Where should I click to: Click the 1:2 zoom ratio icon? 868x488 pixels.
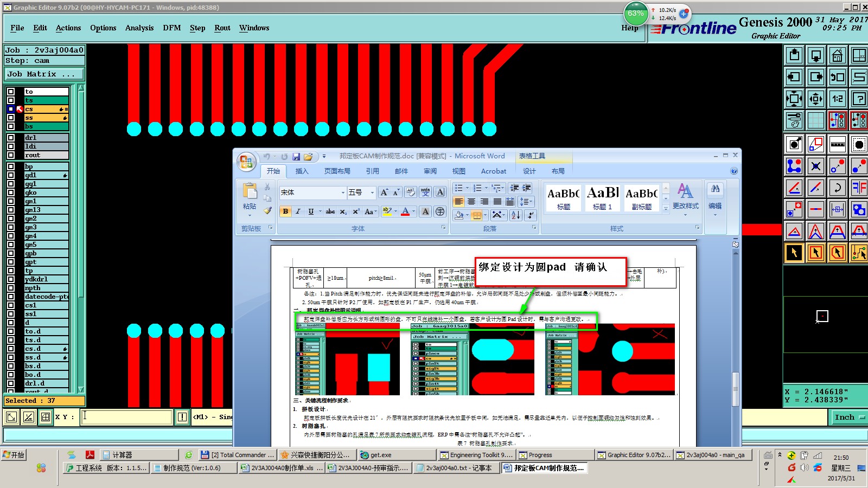point(838,99)
